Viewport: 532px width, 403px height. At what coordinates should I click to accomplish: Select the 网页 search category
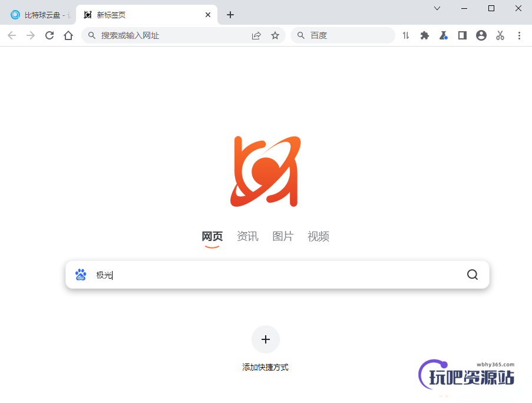point(212,236)
